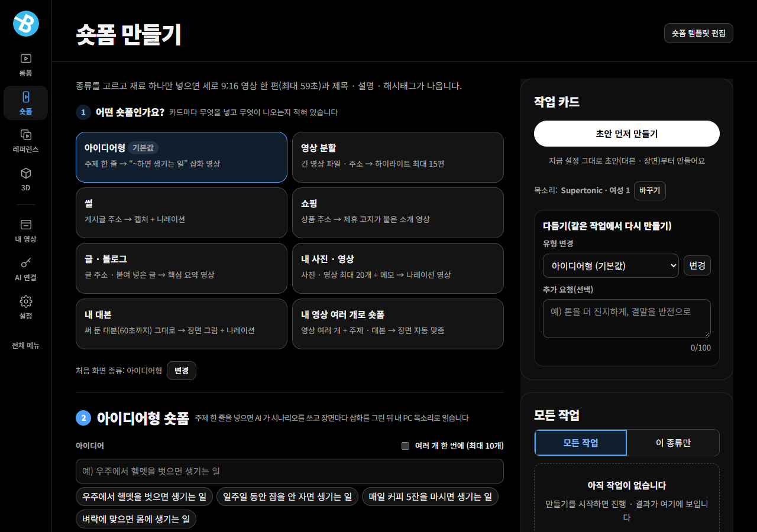Select 내 영상 여러 개로 숏폼 card
Image resolution: width=757 pixels, height=532 pixels.
point(398,324)
